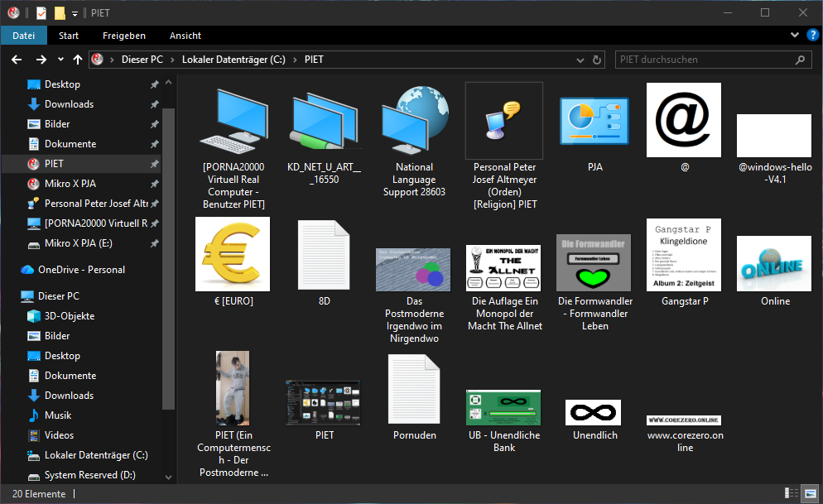
Task: Select the National Language Support 28603 icon
Action: (x=414, y=120)
